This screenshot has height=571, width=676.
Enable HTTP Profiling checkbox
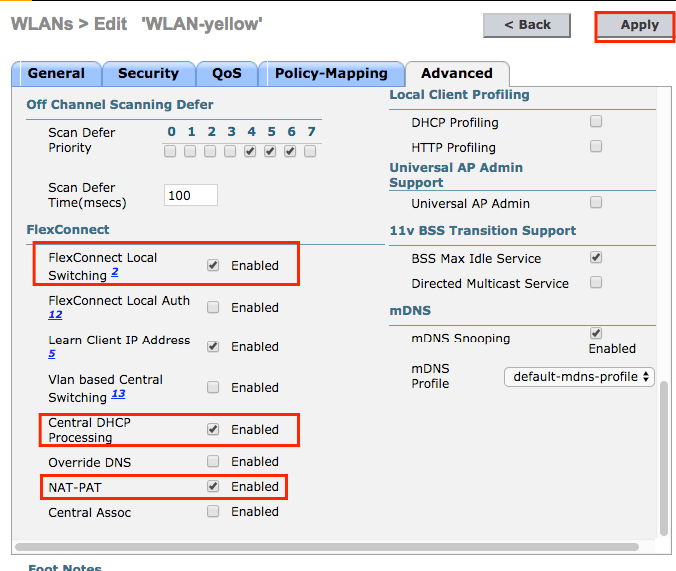click(x=596, y=146)
